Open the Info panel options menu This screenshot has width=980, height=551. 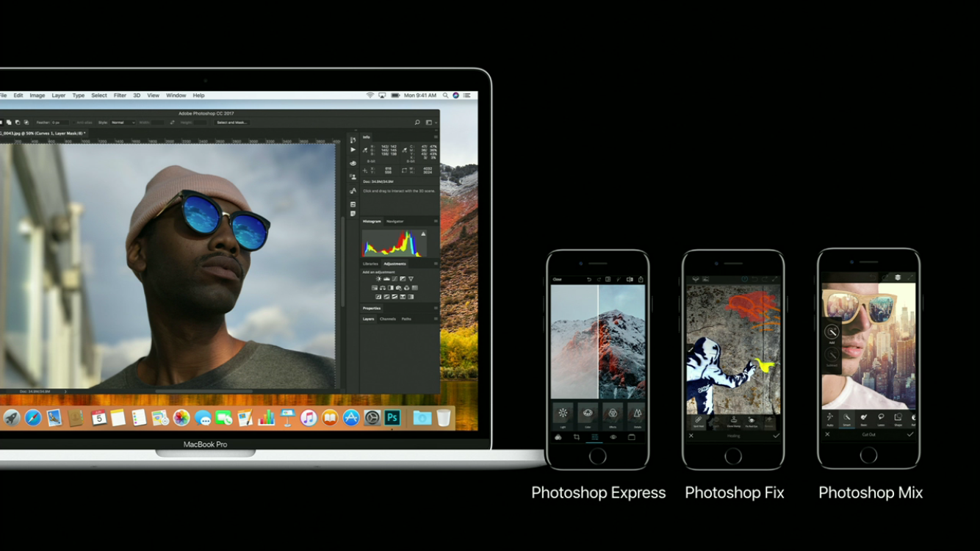pos(436,137)
